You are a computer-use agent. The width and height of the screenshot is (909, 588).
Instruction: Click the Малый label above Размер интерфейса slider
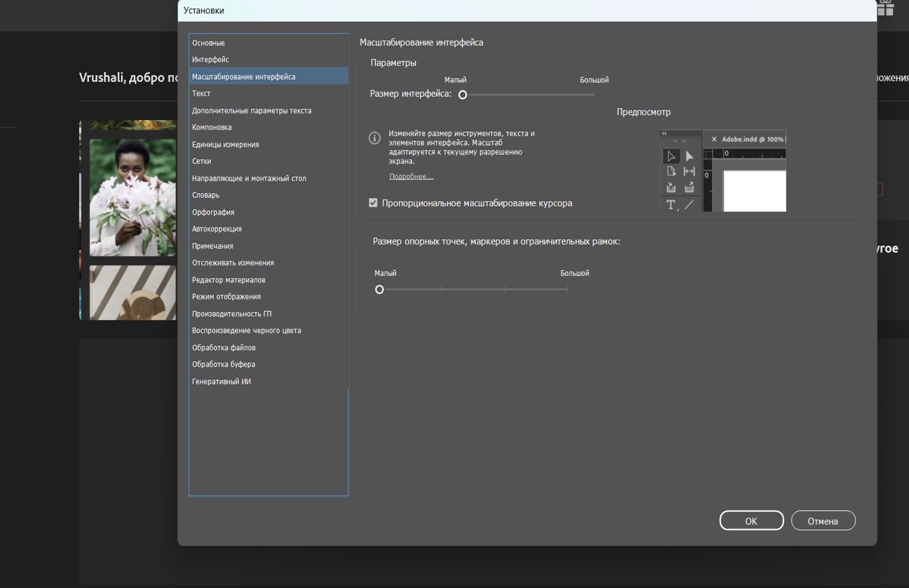pos(455,80)
